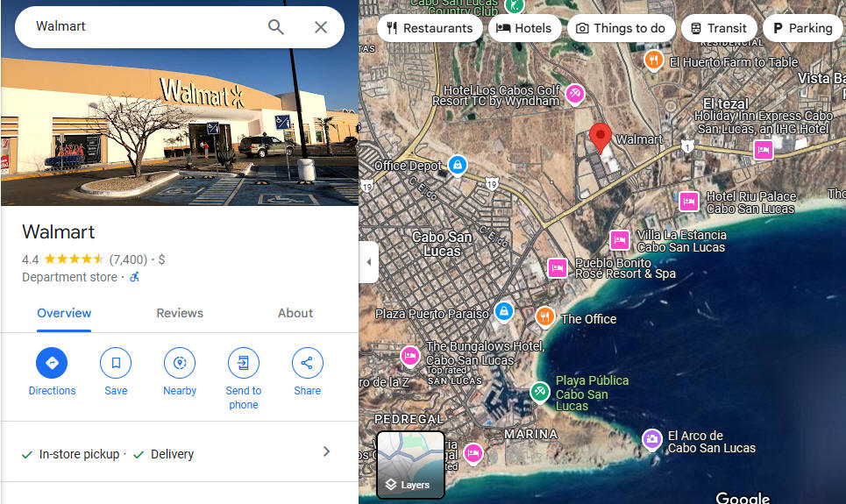Open Directions to Walmart
Image resolution: width=846 pixels, height=504 pixels.
(52, 363)
